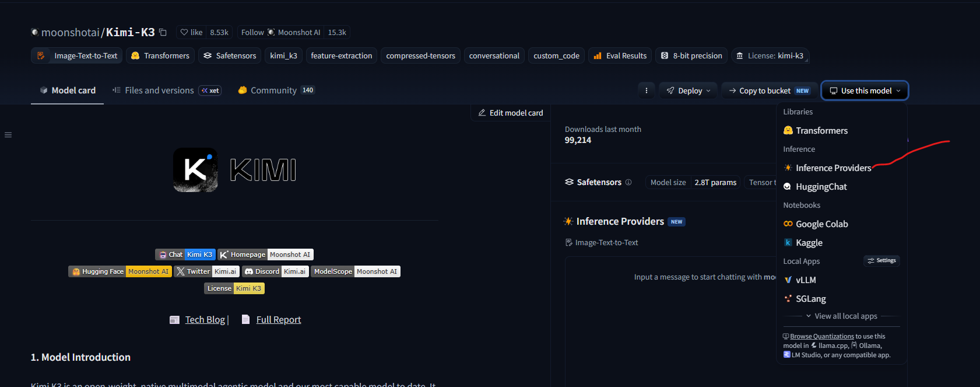Open the Browse Quantizations link
This screenshot has width=980, height=387.
point(821,337)
